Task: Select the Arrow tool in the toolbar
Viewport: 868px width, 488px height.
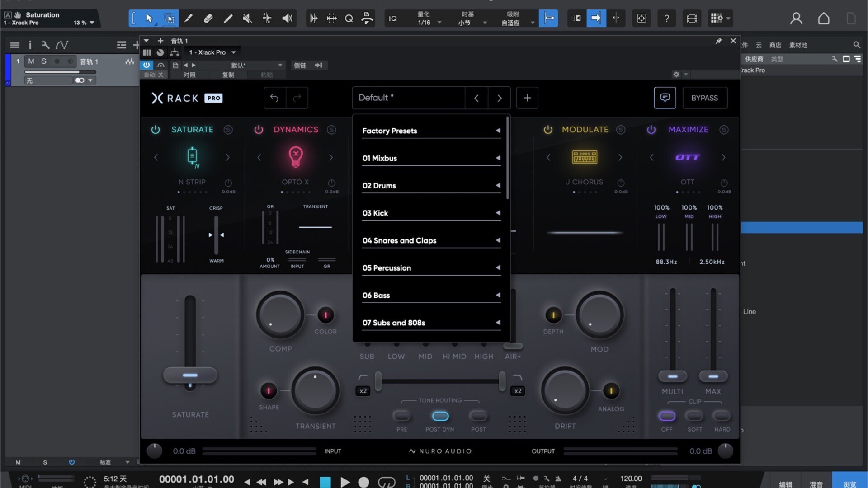Action: click(x=149, y=19)
